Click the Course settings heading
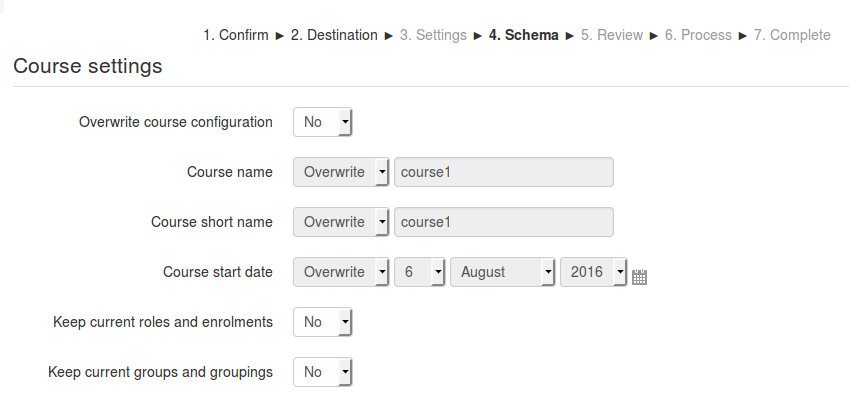The height and width of the screenshot is (395, 849). click(x=88, y=66)
